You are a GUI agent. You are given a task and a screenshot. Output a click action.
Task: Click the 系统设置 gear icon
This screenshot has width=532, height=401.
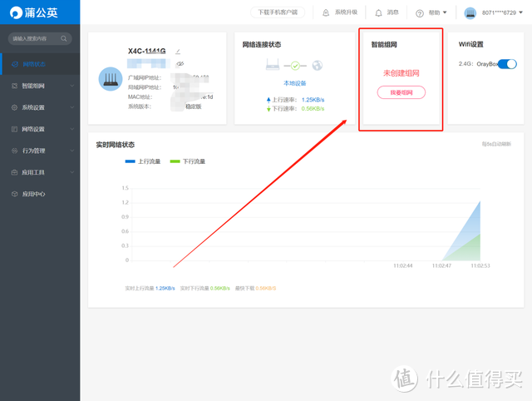click(x=15, y=107)
